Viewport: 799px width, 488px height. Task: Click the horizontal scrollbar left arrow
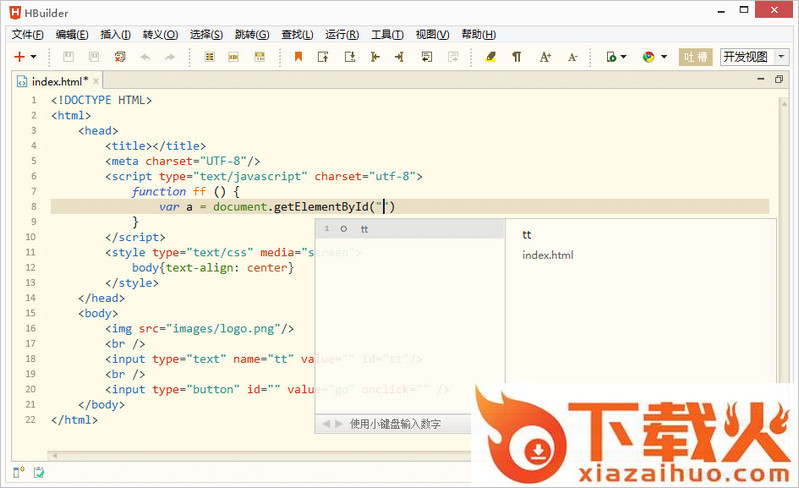click(x=53, y=455)
